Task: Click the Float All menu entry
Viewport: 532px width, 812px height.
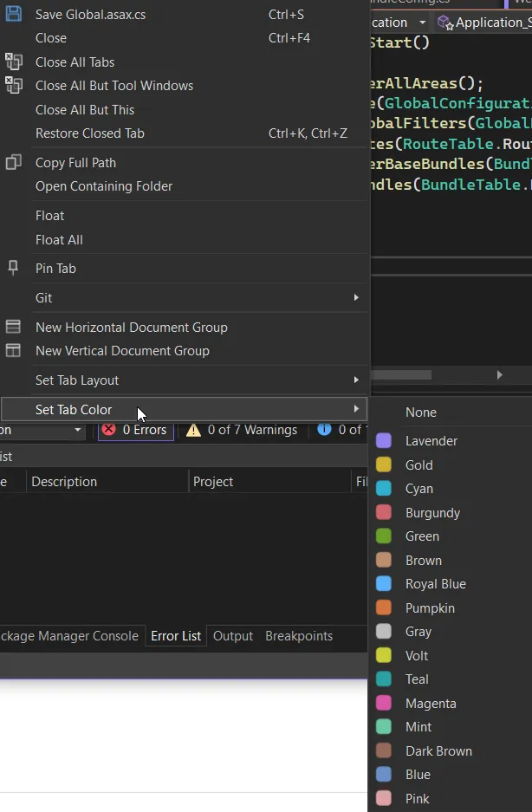Action: [59, 239]
